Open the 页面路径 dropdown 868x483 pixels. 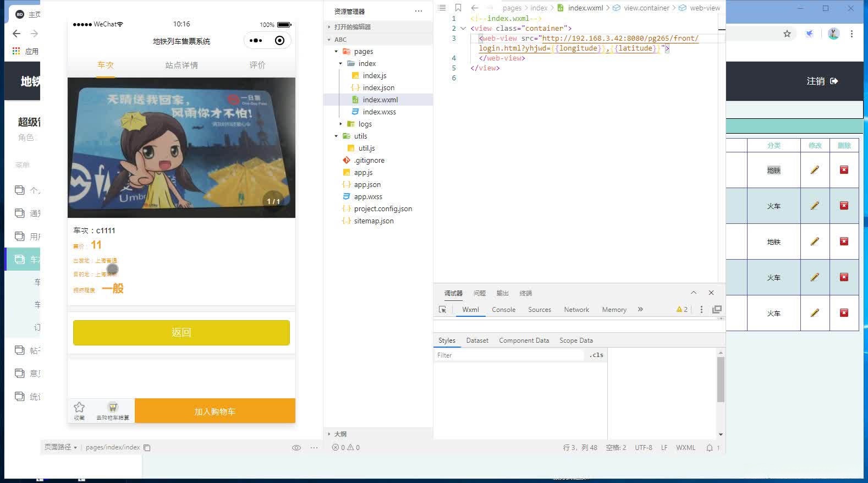pos(61,448)
